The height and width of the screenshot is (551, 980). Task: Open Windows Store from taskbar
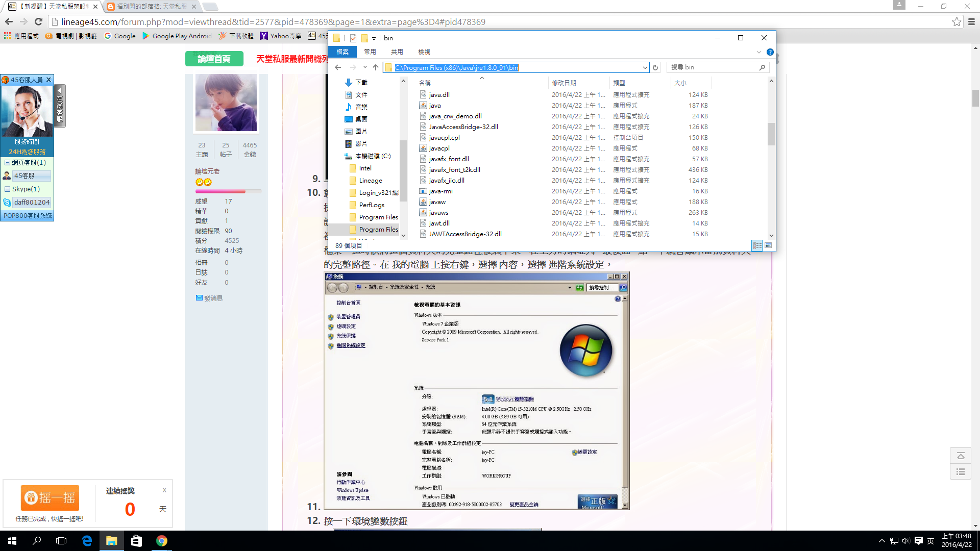click(136, 541)
